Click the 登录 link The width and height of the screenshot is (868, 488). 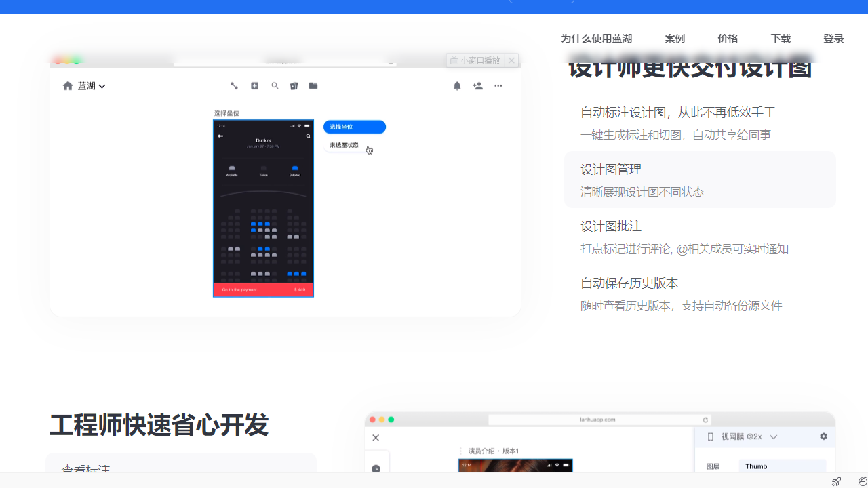[x=833, y=39]
